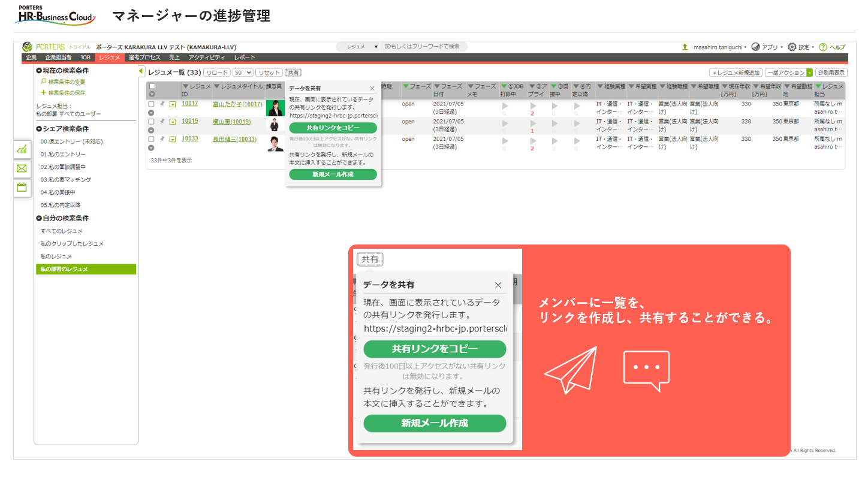
Task: Sort by the 経験業種 column triangle
Action: (599, 87)
